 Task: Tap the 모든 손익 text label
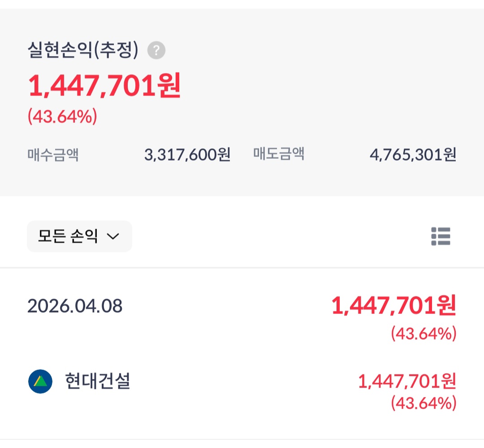tap(68, 236)
